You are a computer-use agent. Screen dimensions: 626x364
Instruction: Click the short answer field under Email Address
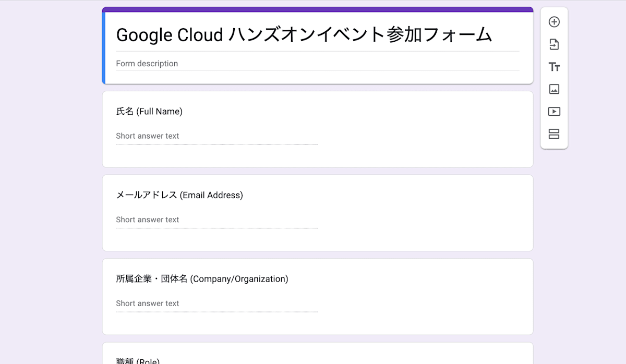coord(216,220)
